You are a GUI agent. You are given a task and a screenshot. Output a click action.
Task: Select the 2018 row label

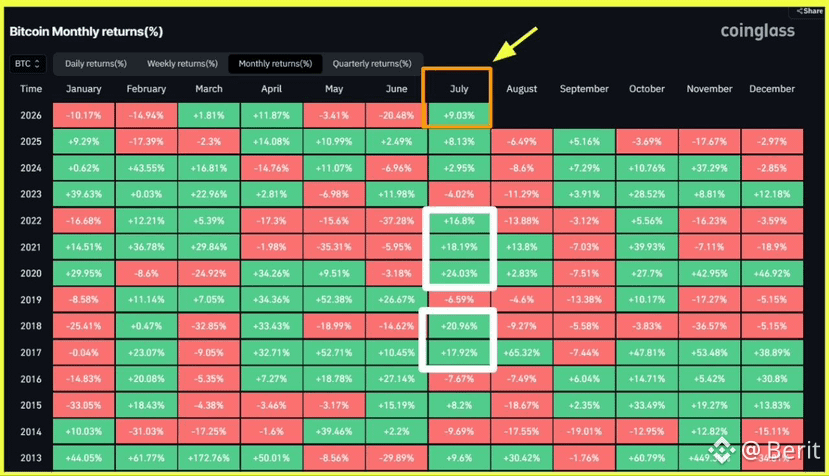tap(31, 326)
